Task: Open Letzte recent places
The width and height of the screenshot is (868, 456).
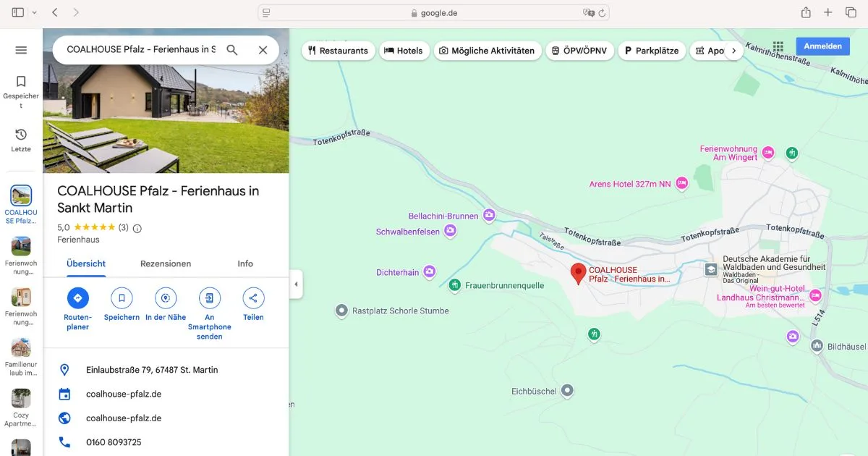Action: coord(21,140)
